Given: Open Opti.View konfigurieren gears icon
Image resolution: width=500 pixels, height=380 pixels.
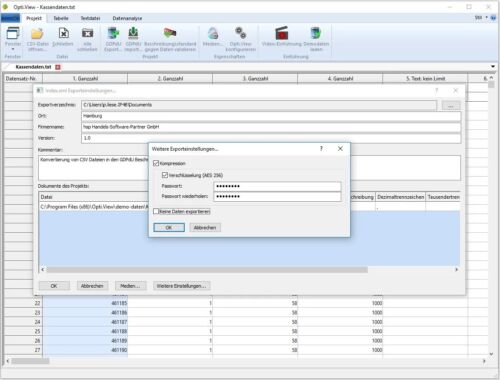Looking at the screenshot, I should [241, 33].
